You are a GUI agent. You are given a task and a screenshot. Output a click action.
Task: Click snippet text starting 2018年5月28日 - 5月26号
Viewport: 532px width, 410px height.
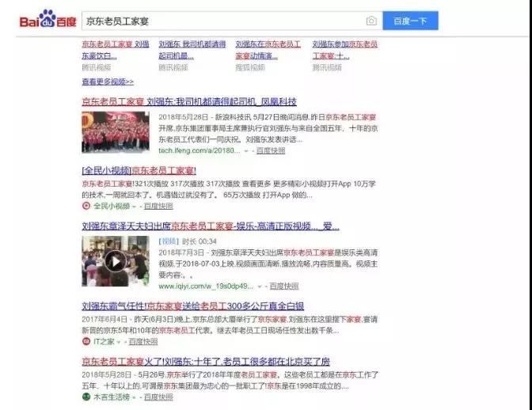[230, 380]
